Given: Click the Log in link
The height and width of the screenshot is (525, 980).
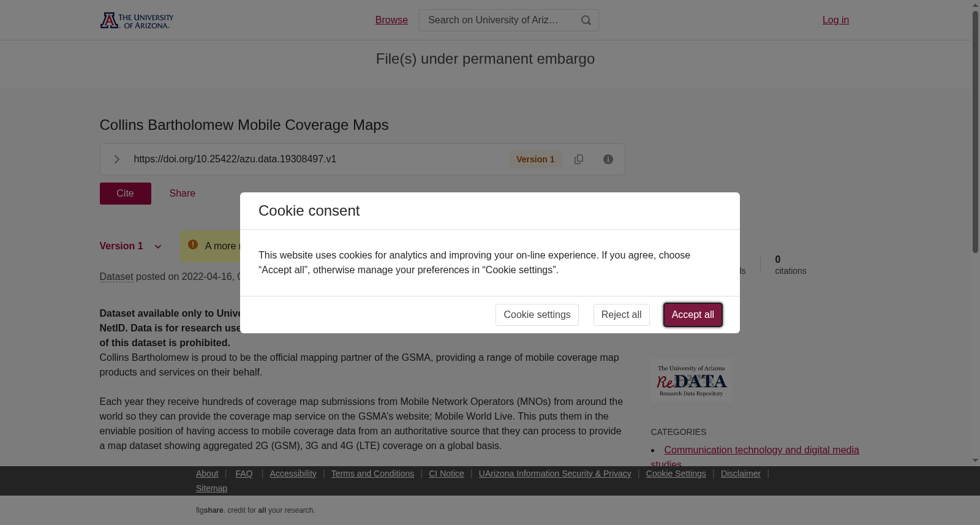Looking at the screenshot, I should tap(835, 20).
